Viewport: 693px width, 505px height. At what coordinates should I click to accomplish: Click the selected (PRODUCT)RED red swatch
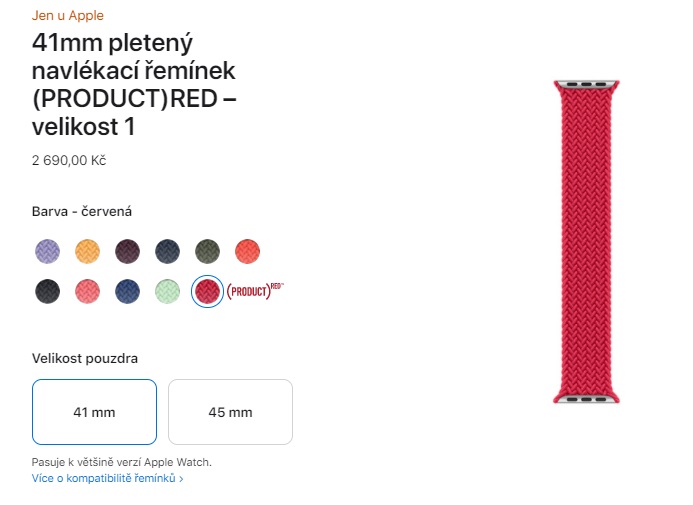coord(207,291)
